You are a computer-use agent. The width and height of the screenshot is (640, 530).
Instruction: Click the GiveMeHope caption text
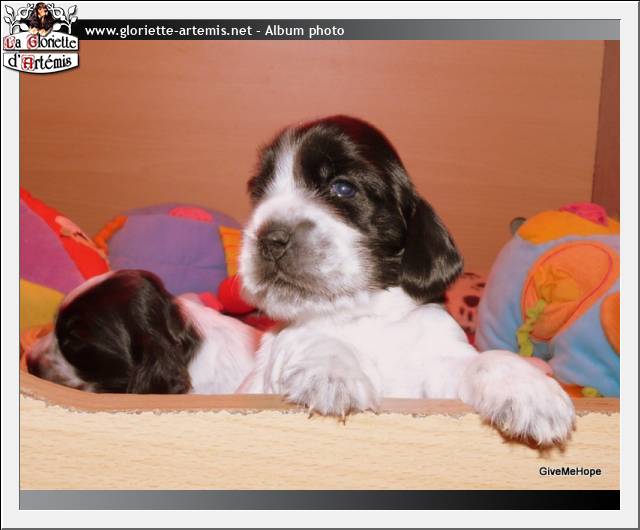[569, 471]
